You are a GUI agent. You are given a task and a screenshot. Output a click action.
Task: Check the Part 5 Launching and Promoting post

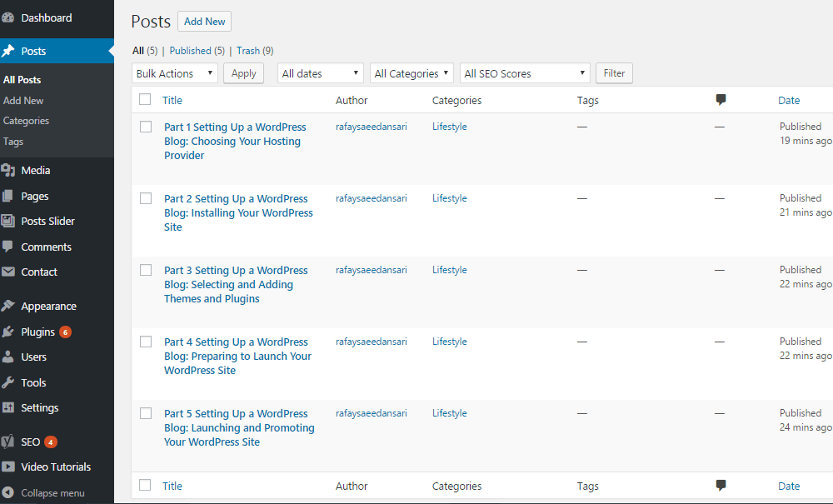click(x=146, y=414)
